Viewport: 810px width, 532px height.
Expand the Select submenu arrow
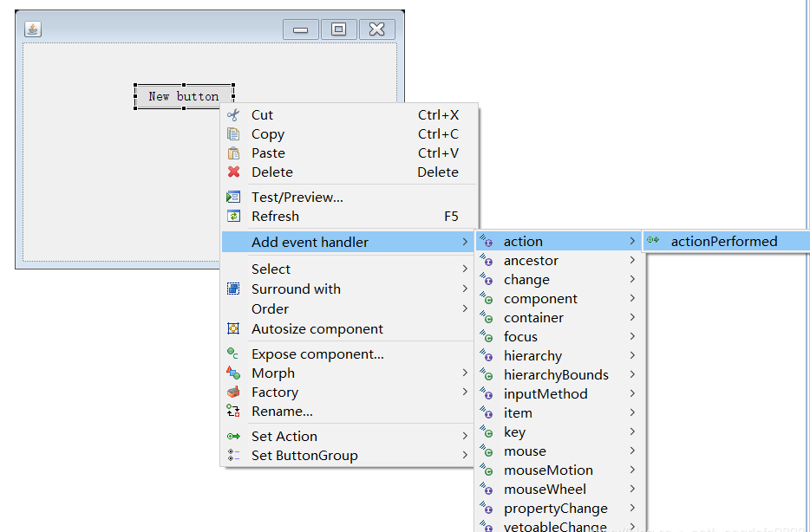(x=465, y=269)
